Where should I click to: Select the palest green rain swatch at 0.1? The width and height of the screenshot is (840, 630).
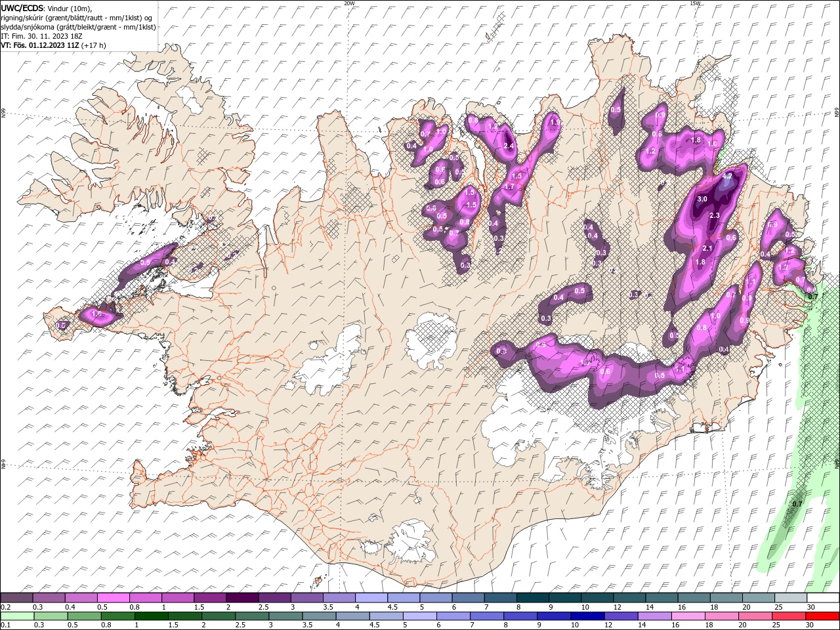click(x=17, y=616)
